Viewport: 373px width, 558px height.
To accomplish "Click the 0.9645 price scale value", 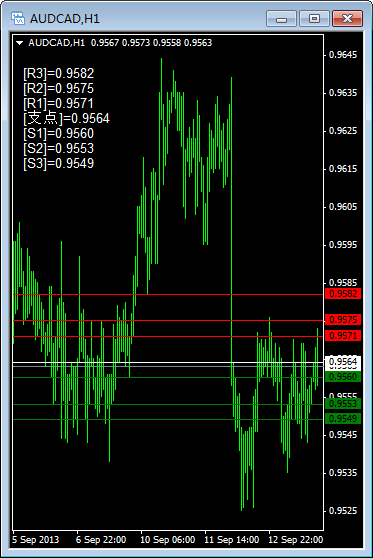I will coord(343,55).
